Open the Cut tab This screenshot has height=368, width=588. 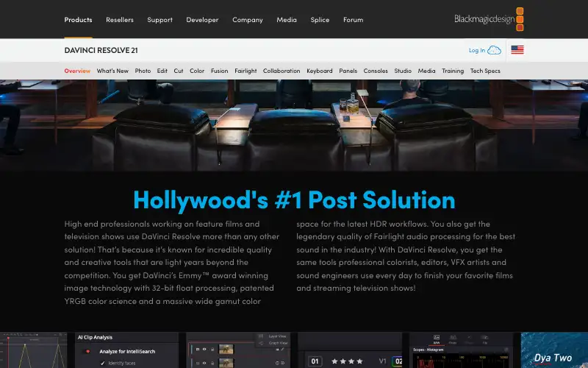click(x=179, y=71)
